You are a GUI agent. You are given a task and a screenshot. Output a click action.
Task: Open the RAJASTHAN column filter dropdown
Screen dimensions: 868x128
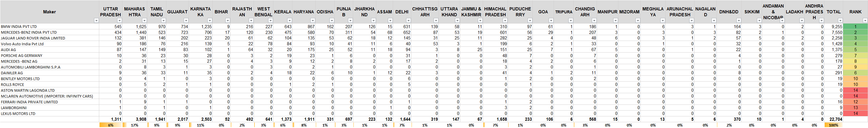tap(251, 21)
